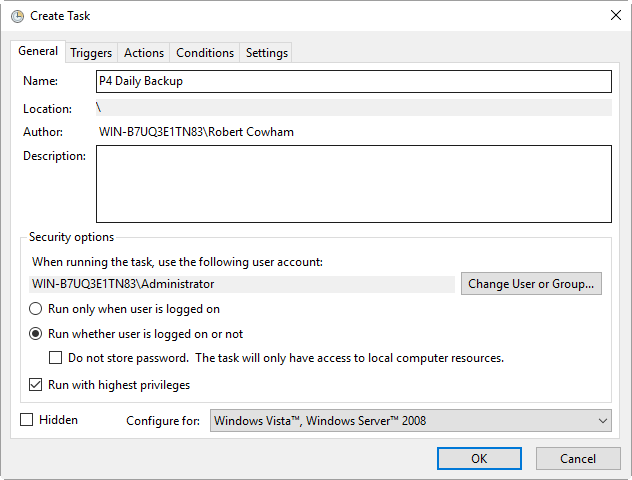This screenshot has width=632, height=480.
Task: Select the Conditions tab
Action: point(204,53)
